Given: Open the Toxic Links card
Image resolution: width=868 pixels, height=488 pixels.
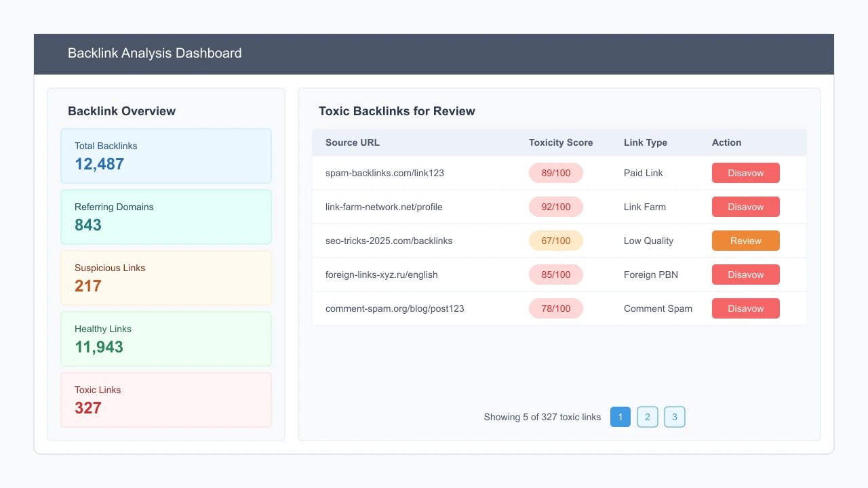Looking at the screenshot, I should [166, 400].
